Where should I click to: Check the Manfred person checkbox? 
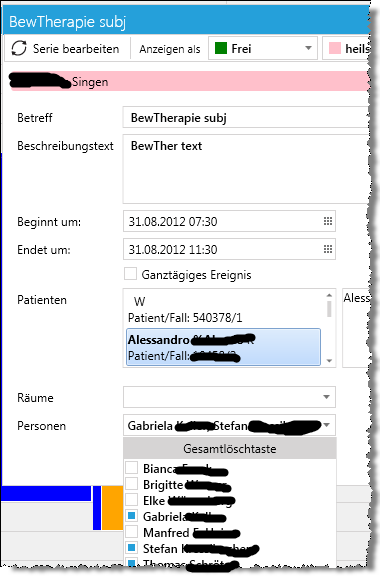pyautogui.click(x=132, y=532)
